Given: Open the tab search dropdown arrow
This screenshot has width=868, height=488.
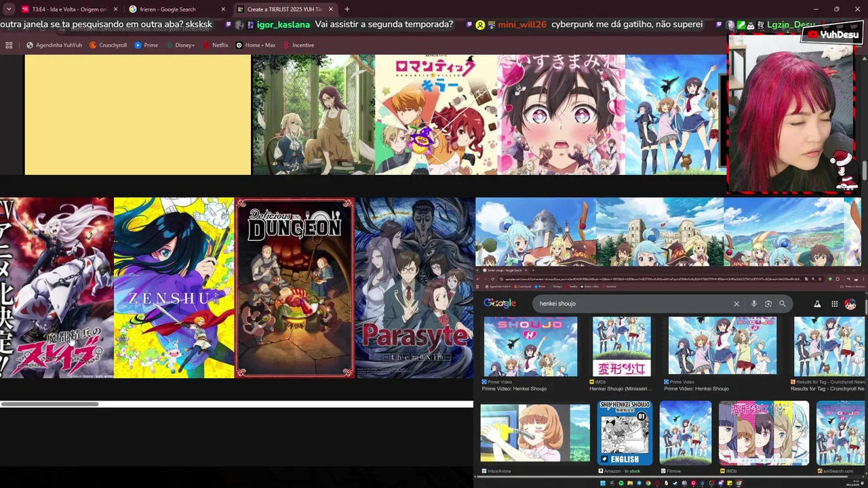Looking at the screenshot, I should tap(8, 9).
